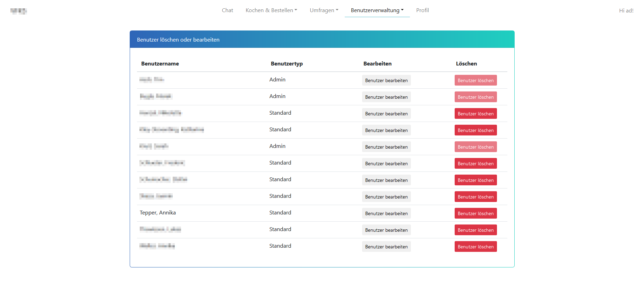Viewport: 644px width, 291px height.
Task: Click the 'Benutzername' column header
Action: tap(160, 64)
